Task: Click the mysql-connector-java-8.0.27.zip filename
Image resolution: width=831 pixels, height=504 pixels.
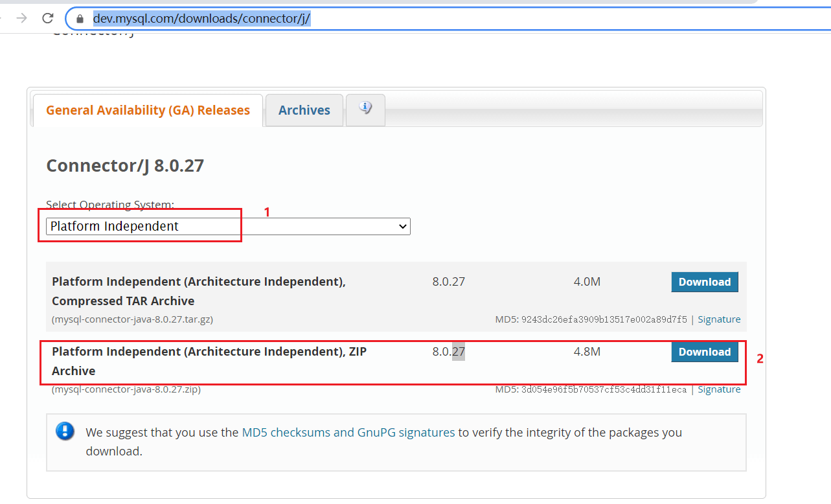Action: coord(126,389)
